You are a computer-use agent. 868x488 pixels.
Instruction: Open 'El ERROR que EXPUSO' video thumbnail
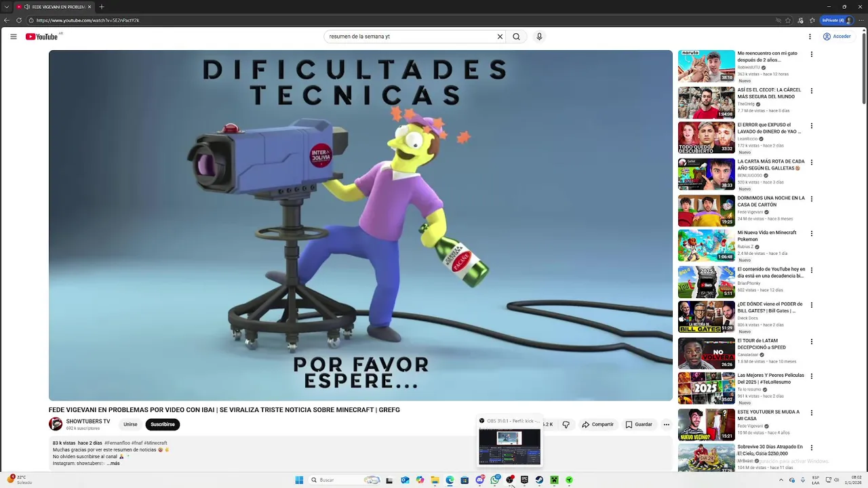[x=707, y=138]
